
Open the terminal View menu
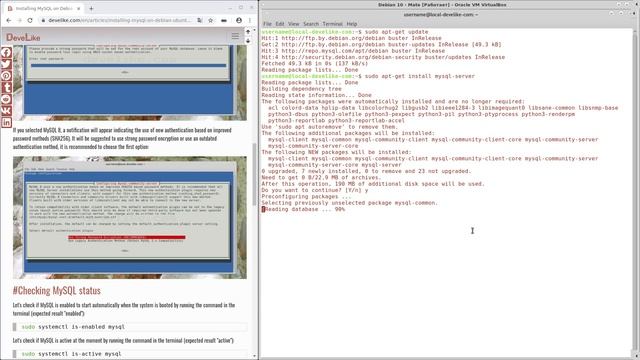pos(293,24)
